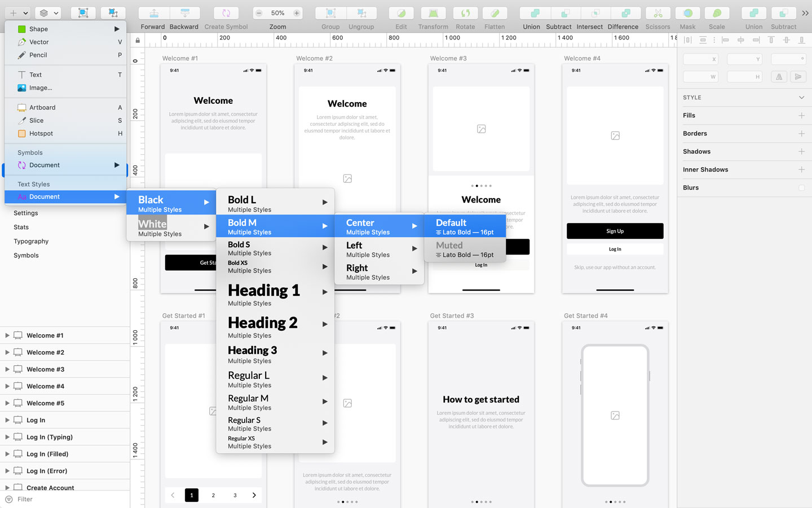Select Heading 1 from the text styles menu

tap(263, 295)
